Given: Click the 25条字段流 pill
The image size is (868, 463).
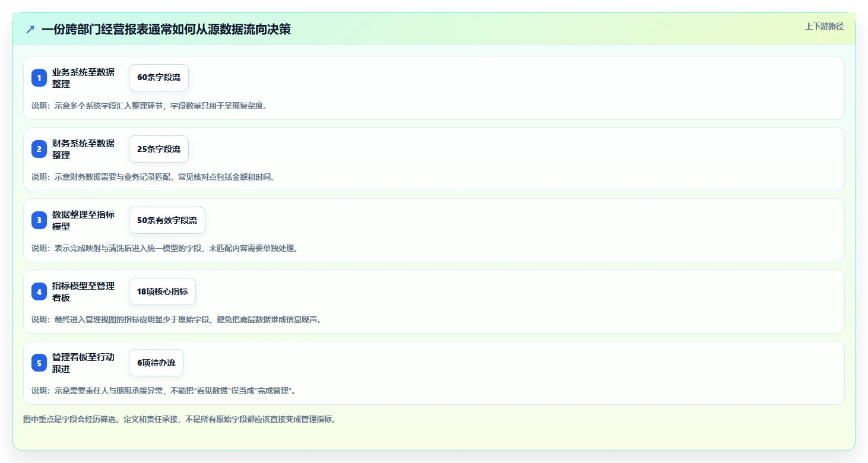Looking at the screenshot, I should (x=159, y=149).
